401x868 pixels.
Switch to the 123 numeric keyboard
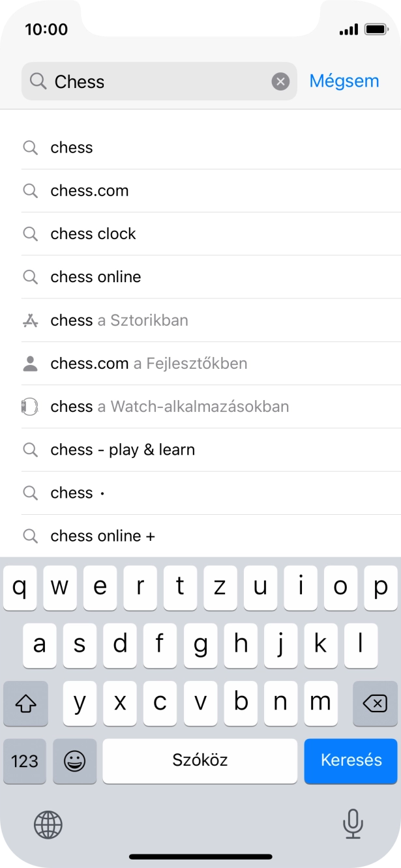click(25, 760)
